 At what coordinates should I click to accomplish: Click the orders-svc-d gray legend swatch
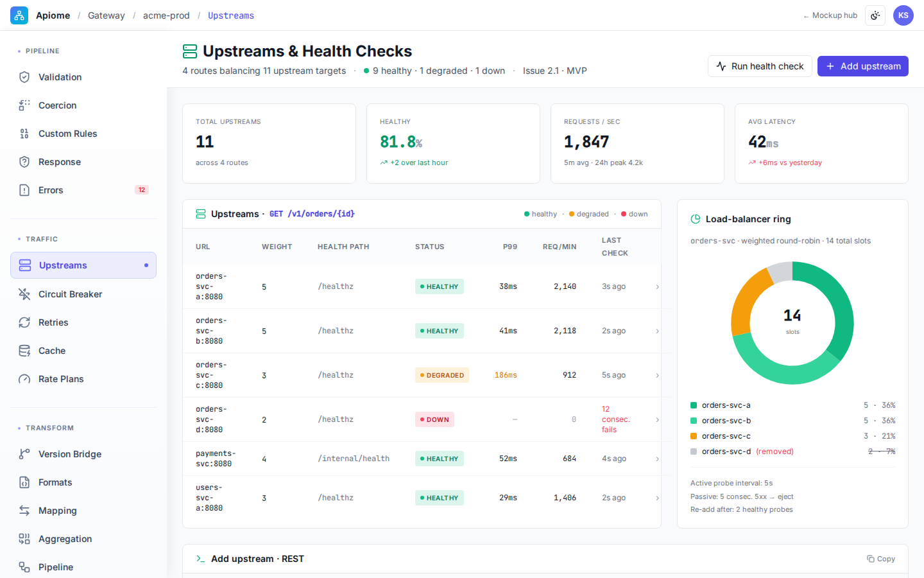pos(694,451)
